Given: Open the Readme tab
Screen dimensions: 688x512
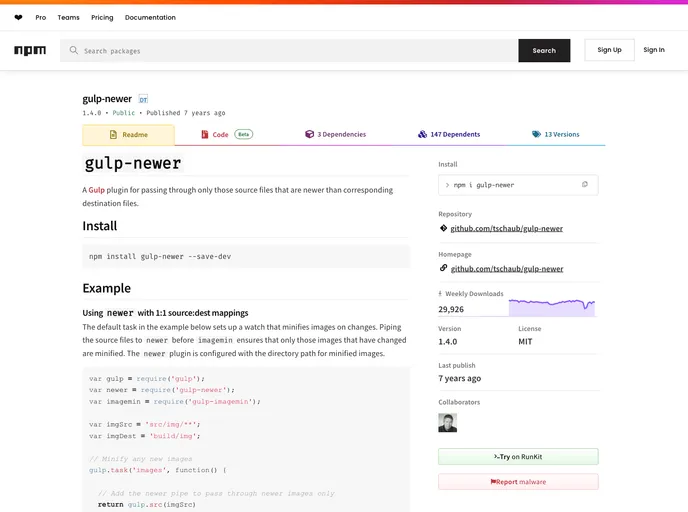Looking at the screenshot, I should point(129,135).
